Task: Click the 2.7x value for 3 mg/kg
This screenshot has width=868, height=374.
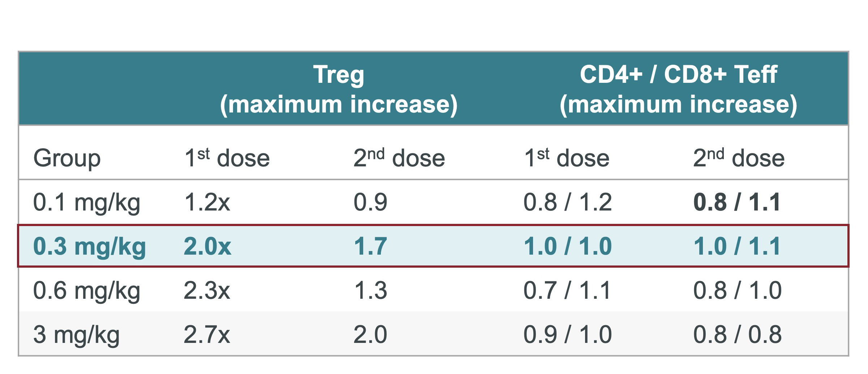Action: tap(207, 335)
